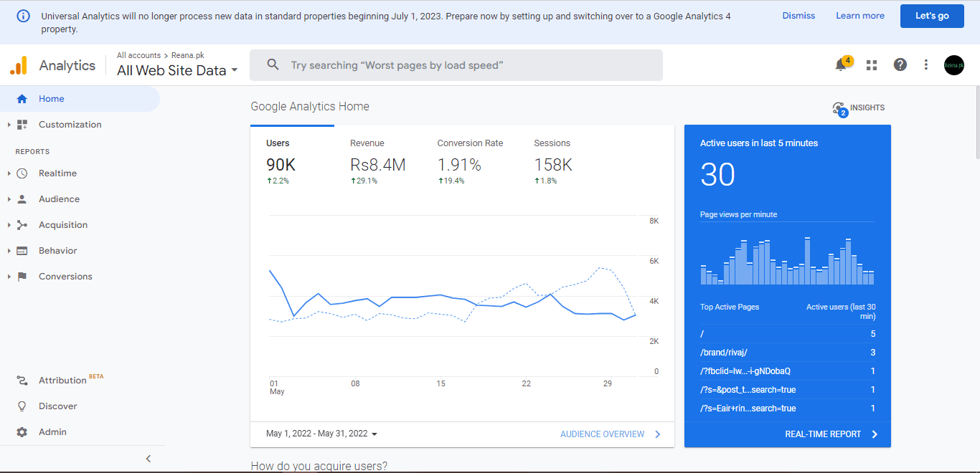Click the /?s=Eair+rin...search=true page row
This screenshot has width=980, height=473.
click(x=788, y=408)
